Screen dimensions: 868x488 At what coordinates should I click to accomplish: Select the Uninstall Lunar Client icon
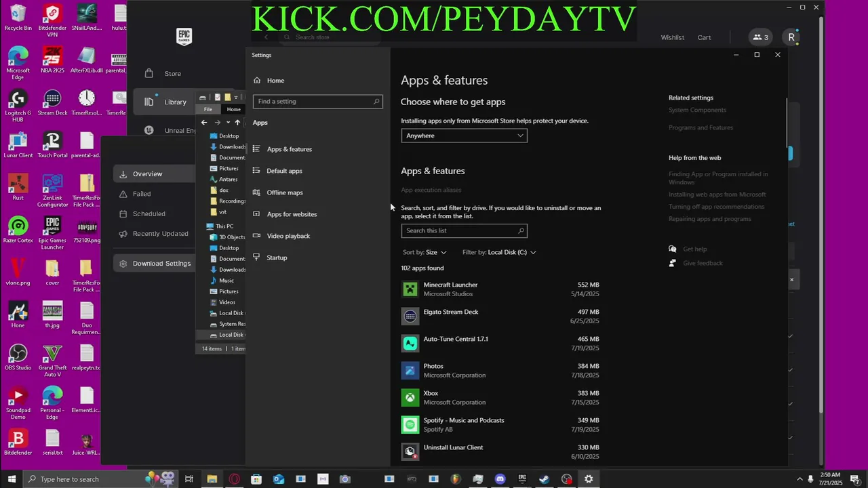pos(410,452)
